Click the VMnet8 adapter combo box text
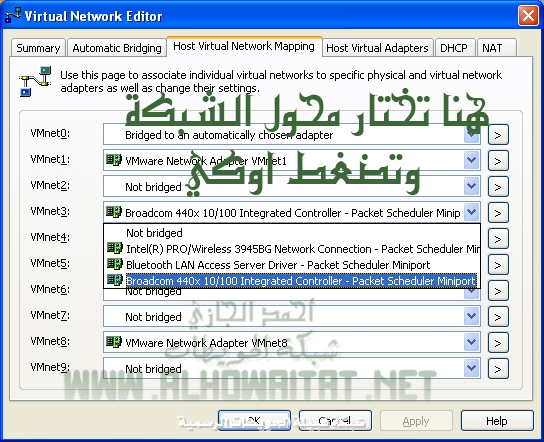Viewport: 544px width, 442px height. tap(206, 343)
